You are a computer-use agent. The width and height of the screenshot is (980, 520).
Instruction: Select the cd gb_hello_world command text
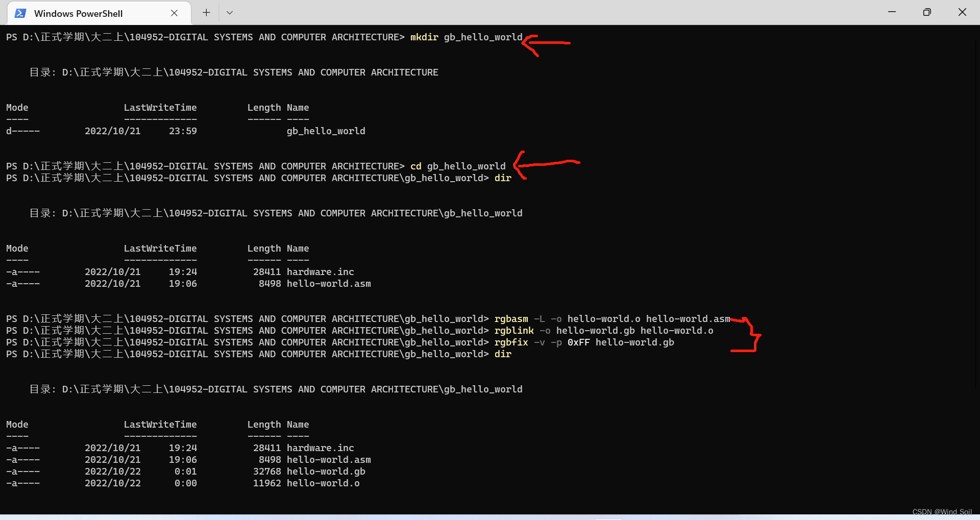[457, 166]
